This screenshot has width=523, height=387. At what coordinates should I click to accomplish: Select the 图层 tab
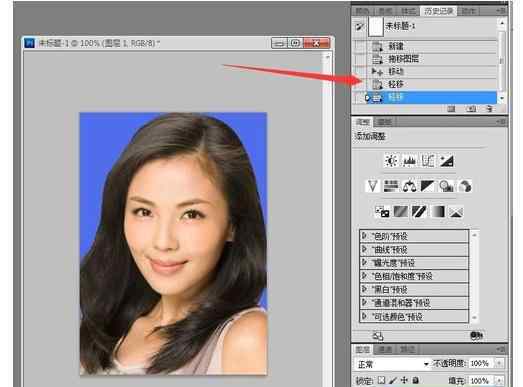click(363, 349)
